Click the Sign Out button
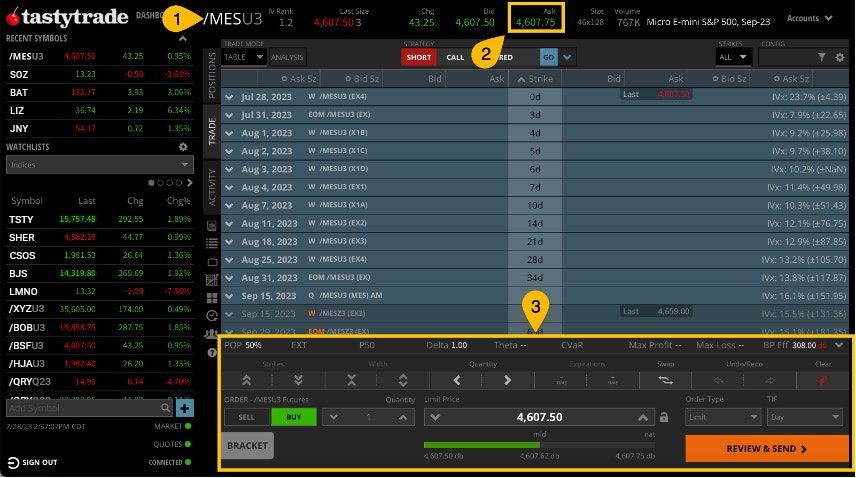 click(33, 463)
